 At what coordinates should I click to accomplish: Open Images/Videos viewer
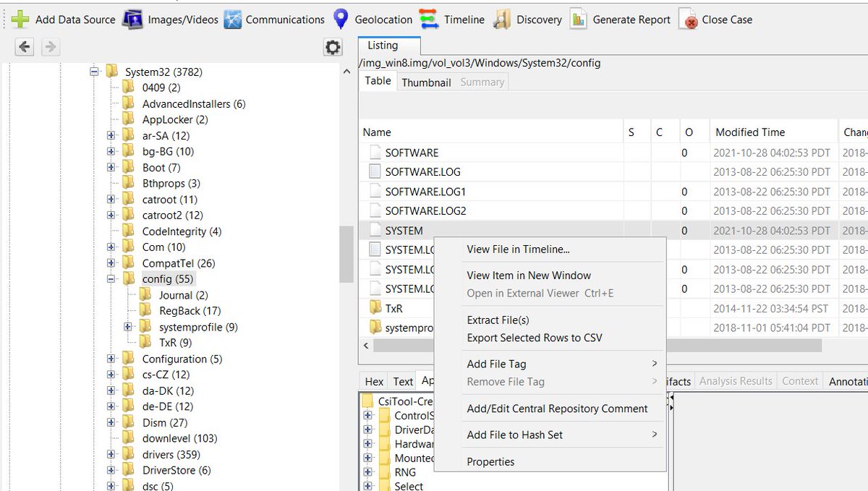pos(170,20)
